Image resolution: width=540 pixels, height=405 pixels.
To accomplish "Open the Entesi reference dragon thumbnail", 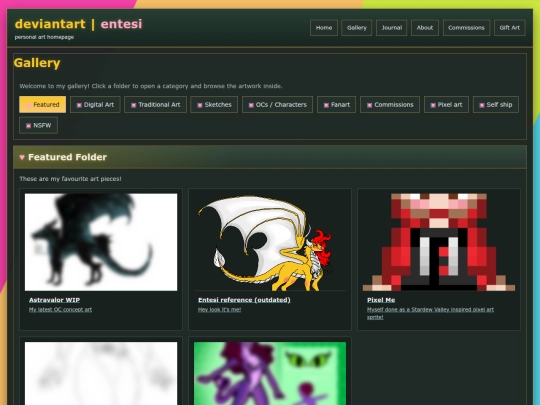I will [x=270, y=242].
